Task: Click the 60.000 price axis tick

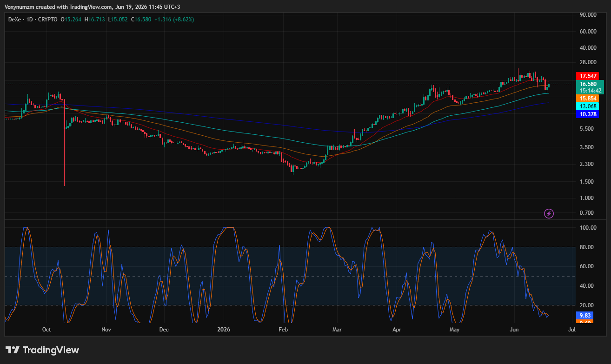Action: pyautogui.click(x=588, y=32)
